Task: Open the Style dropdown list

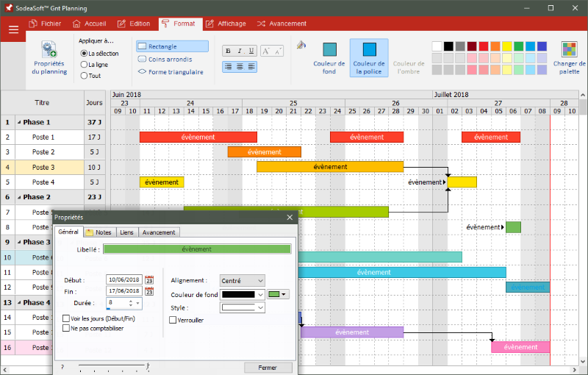Action: [x=243, y=308]
